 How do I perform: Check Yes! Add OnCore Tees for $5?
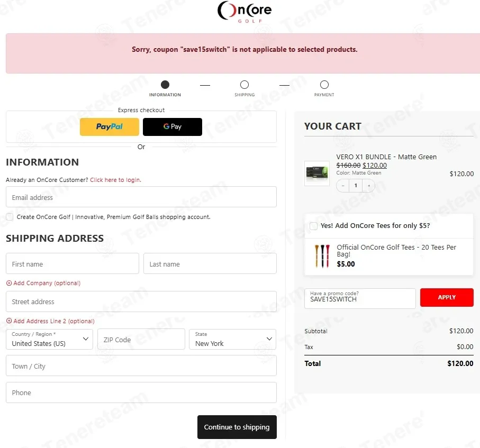(x=313, y=226)
